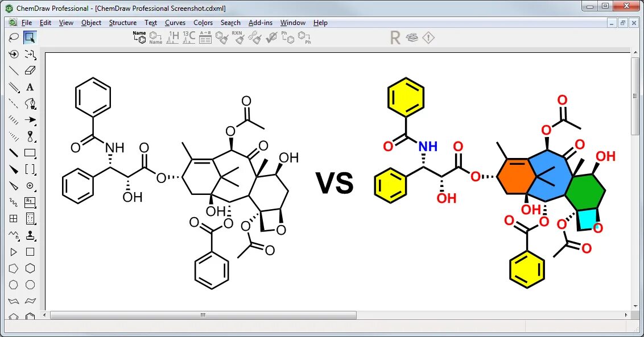Screen dimensions: 644x337
Task: Choose the Pen drawing tool
Action: point(30,103)
